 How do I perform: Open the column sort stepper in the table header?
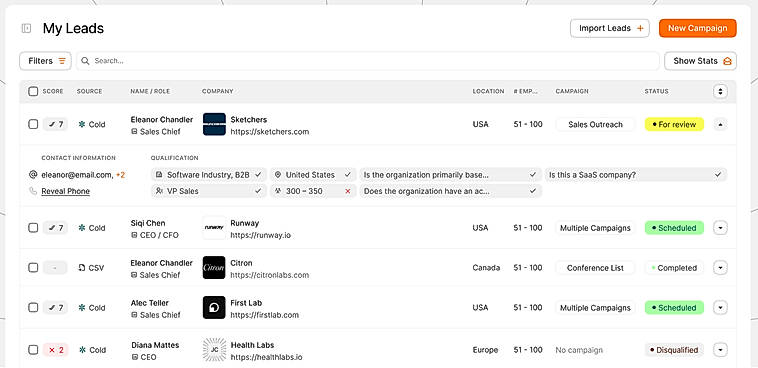pos(720,91)
